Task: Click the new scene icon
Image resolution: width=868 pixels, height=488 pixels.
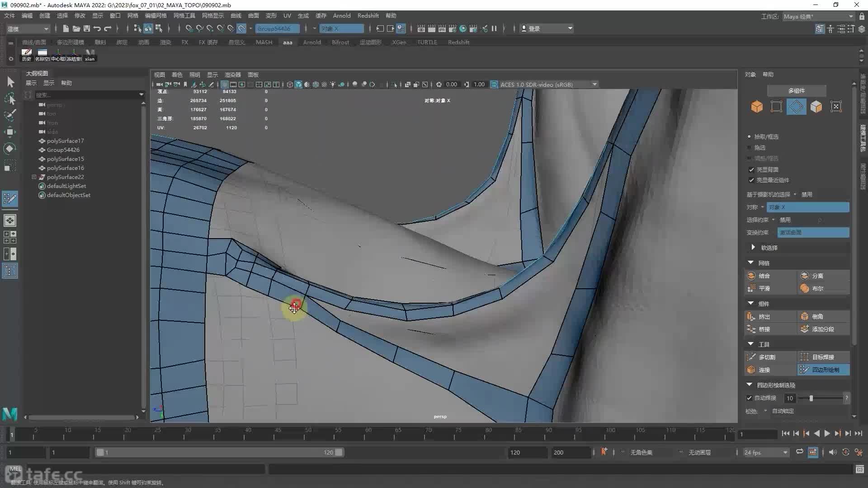Action: tap(66, 28)
